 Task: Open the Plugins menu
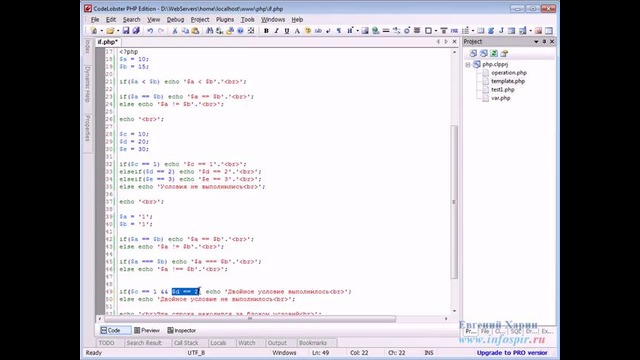225,20
